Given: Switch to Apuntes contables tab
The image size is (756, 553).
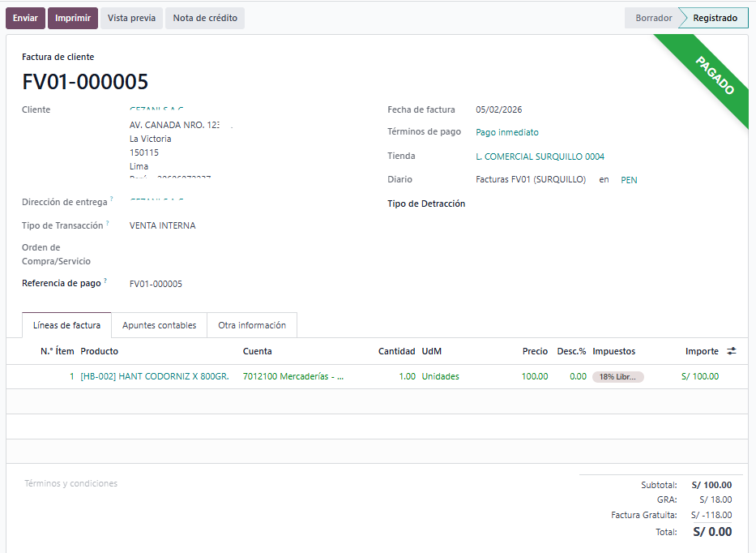Looking at the screenshot, I should point(159,325).
